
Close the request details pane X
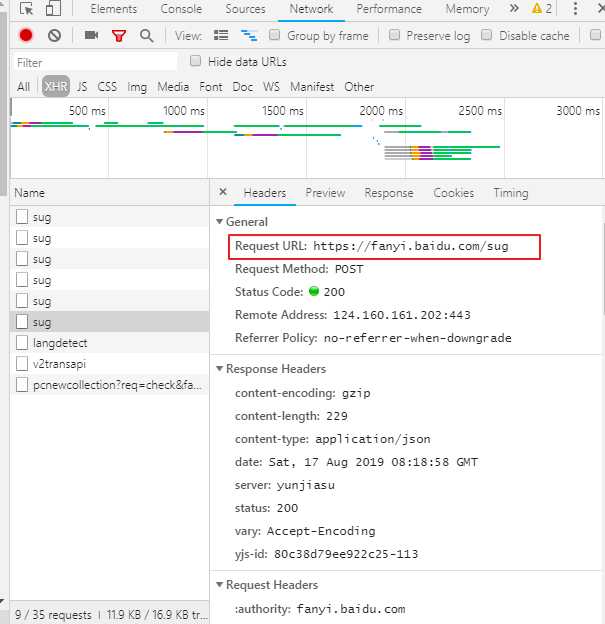pyautogui.click(x=223, y=192)
